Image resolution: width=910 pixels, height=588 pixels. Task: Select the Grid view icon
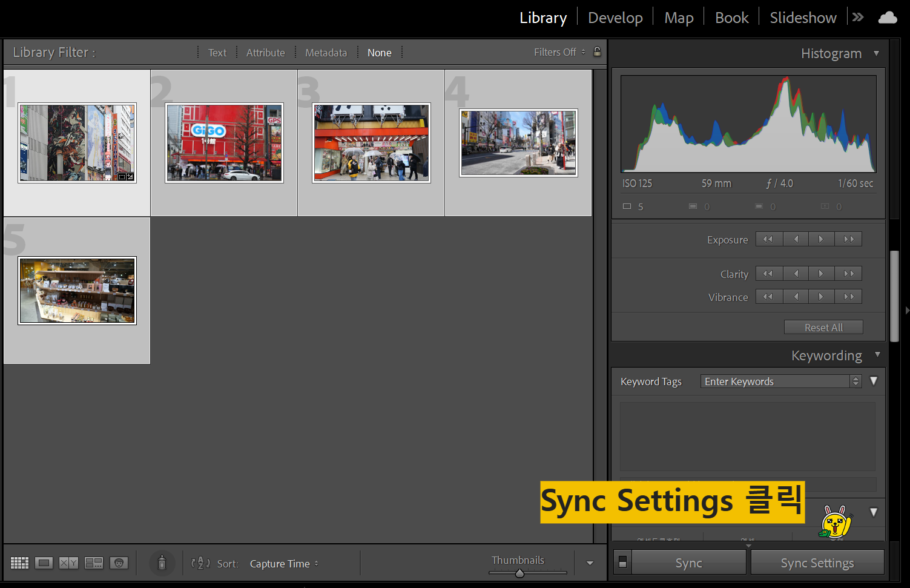tap(19, 563)
